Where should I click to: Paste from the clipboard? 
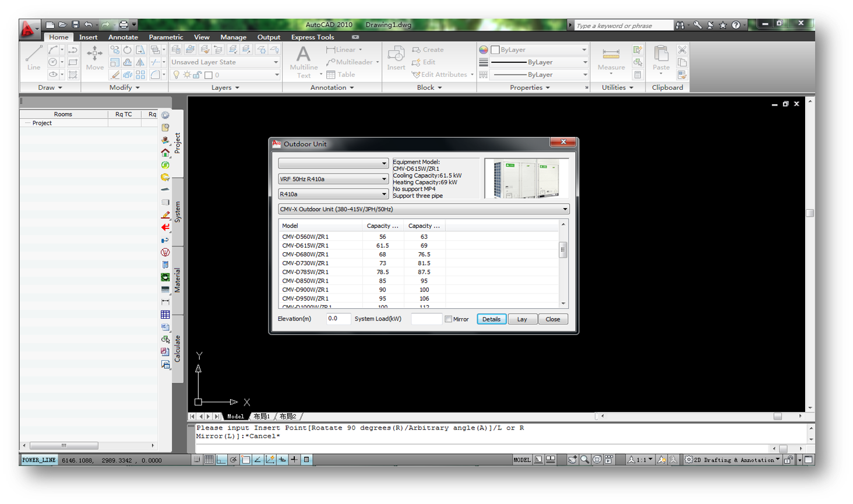point(661,61)
